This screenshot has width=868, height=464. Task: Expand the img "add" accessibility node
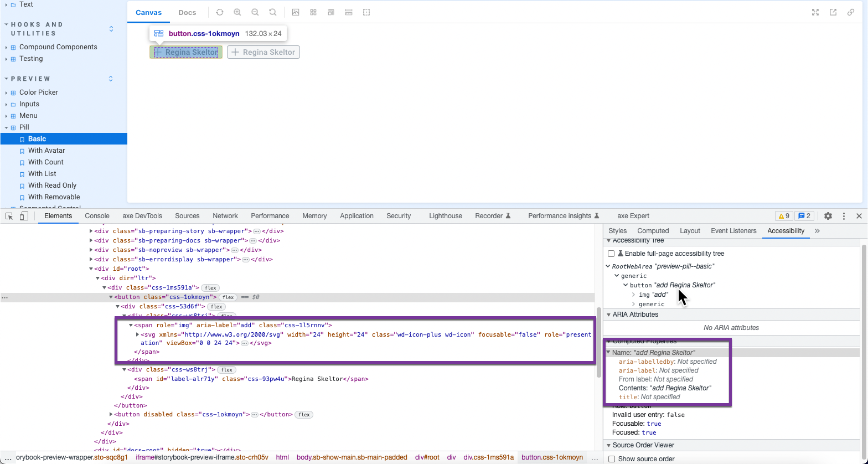tap(633, 295)
